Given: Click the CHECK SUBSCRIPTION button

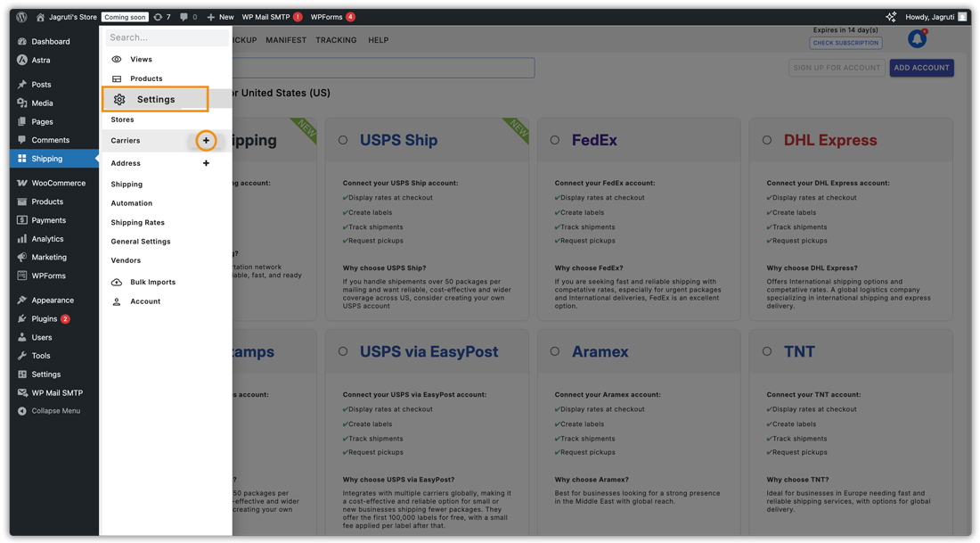Looking at the screenshot, I should click(x=845, y=43).
